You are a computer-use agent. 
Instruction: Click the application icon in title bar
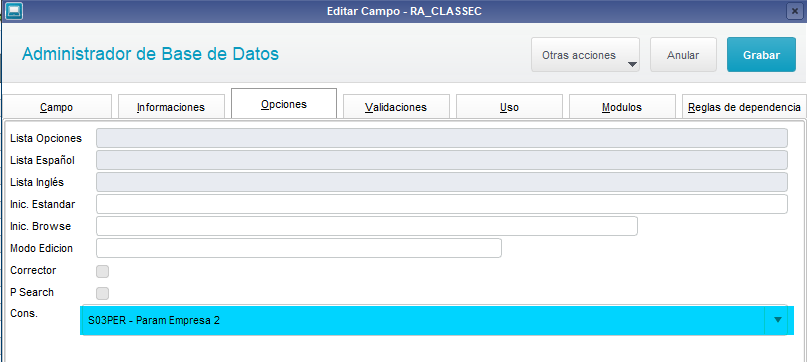pyautogui.click(x=13, y=11)
